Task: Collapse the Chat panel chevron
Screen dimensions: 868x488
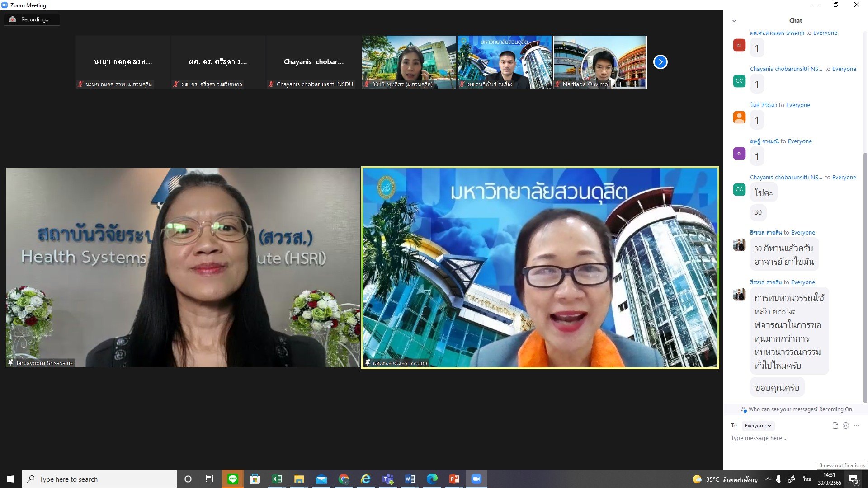Action: 734,21
